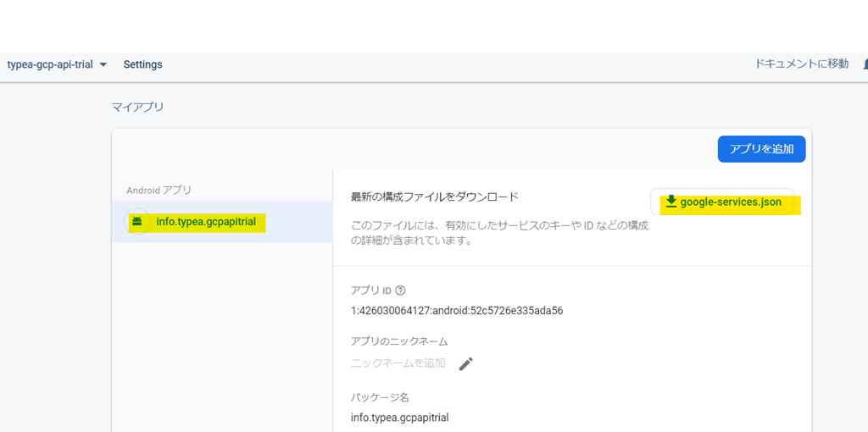This screenshot has height=432, width=868.
Task: Click the help icon next to アプリ ID
Action: pos(400,291)
